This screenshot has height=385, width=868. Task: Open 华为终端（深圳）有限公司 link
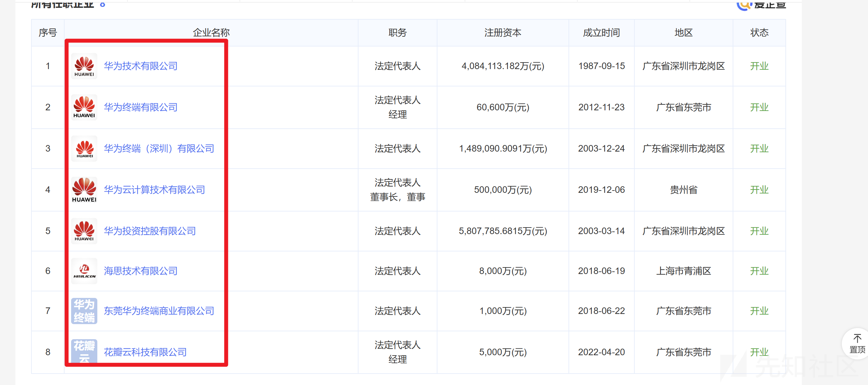(159, 148)
